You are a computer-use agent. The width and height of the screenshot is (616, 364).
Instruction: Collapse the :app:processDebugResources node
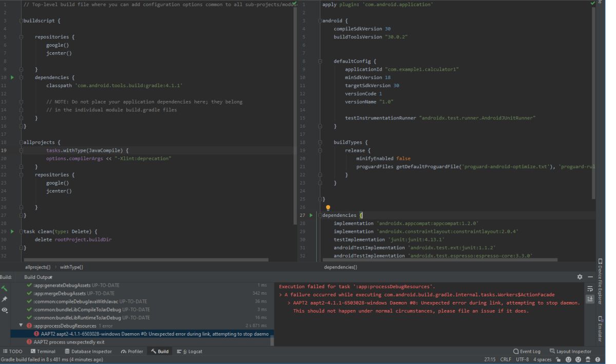[21, 326]
